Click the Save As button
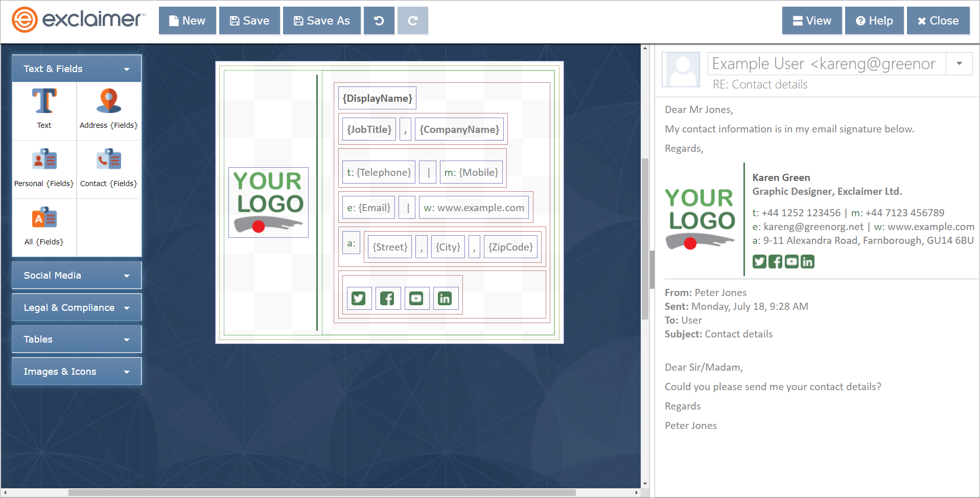 pos(321,20)
